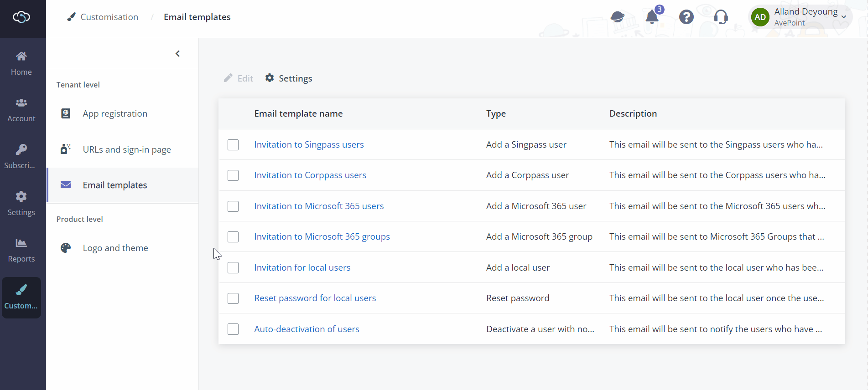The width and height of the screenshot is (868, 390).
Task: Click the Description column header
Action: click(633, 113)
